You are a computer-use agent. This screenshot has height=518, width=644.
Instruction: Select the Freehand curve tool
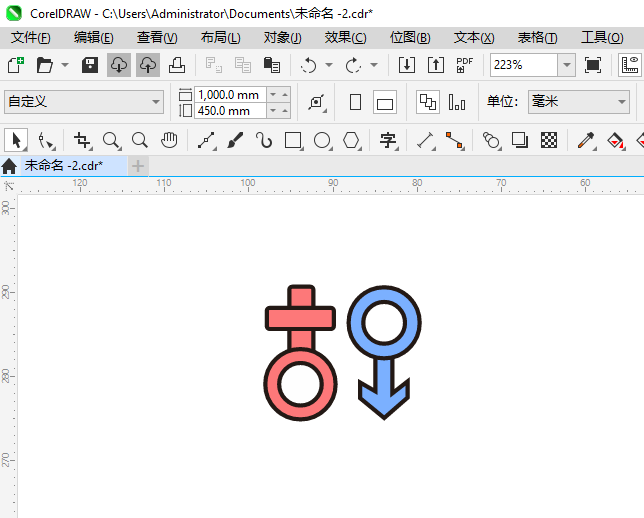[206, 140]
